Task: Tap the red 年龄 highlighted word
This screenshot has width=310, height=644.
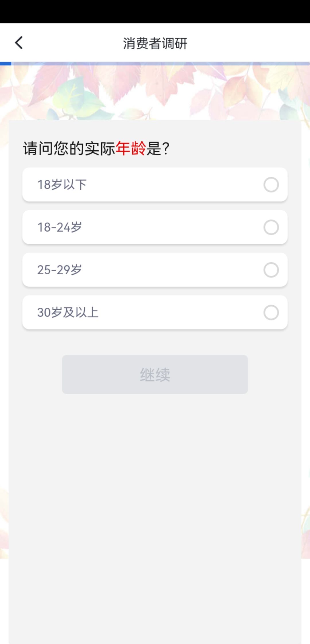Action: pyautogui.click(x=131, y=148)
